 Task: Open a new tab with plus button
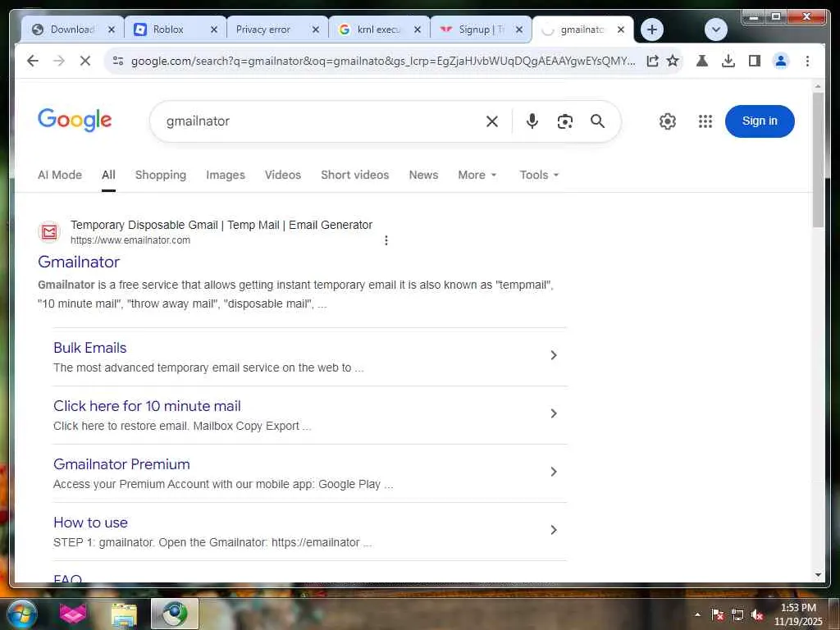pos(652,30)
